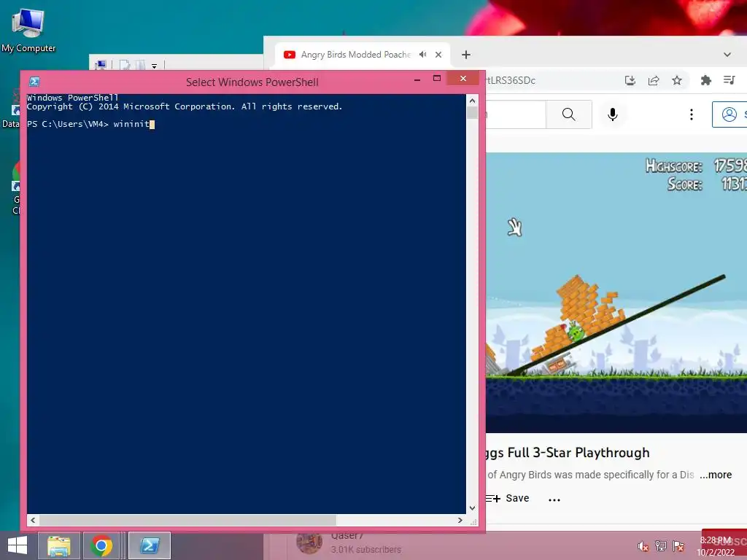Viewport: 747px width, 560px height.
Task: Click the video title text
Action: [568, 452]
